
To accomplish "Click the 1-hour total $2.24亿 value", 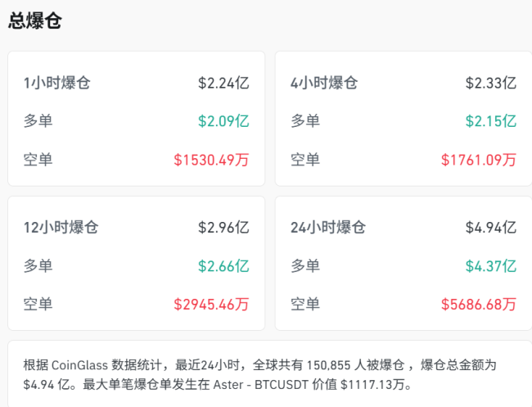I will click(223, 83).
